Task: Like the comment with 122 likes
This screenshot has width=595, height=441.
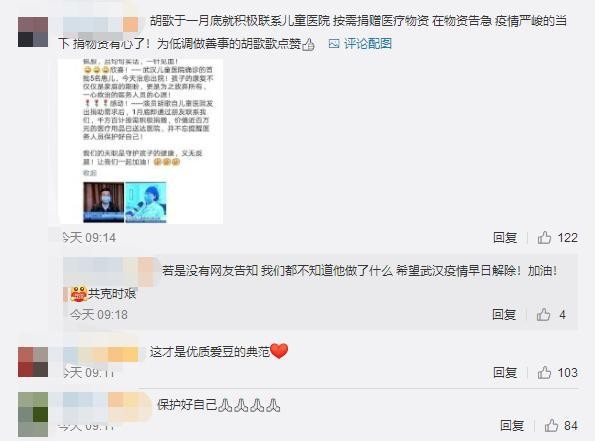Action: (x=544, y=238)
